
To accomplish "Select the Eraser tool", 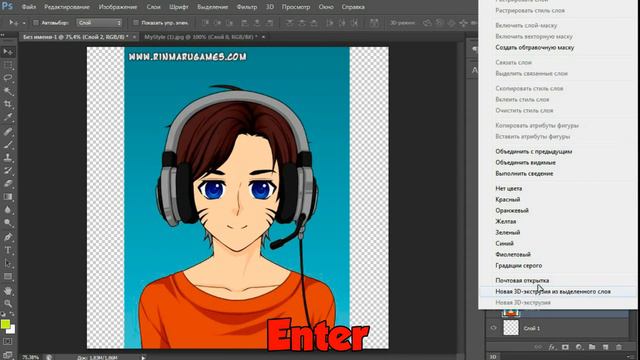I will [8, 184].
